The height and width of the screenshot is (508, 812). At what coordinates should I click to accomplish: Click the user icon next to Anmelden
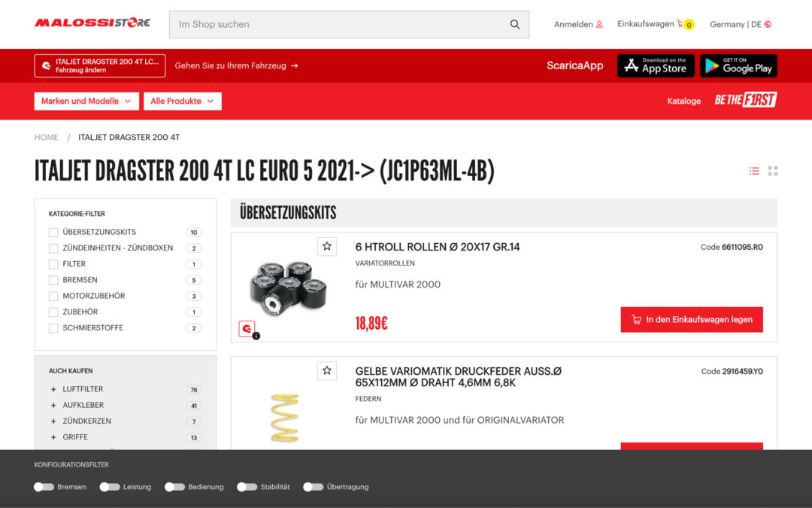(x=599, y=24)
